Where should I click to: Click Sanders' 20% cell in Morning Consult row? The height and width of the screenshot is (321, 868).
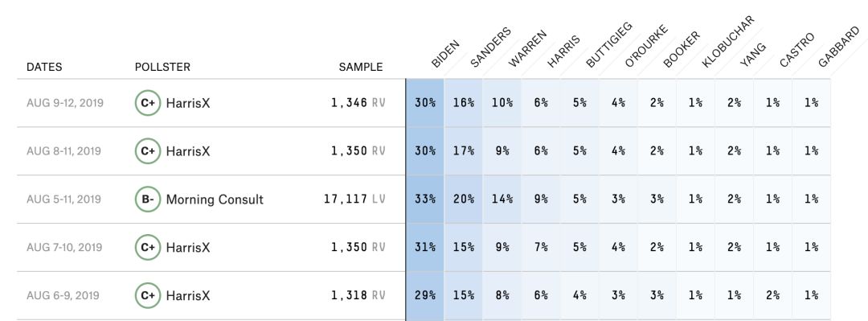(464, 199)
